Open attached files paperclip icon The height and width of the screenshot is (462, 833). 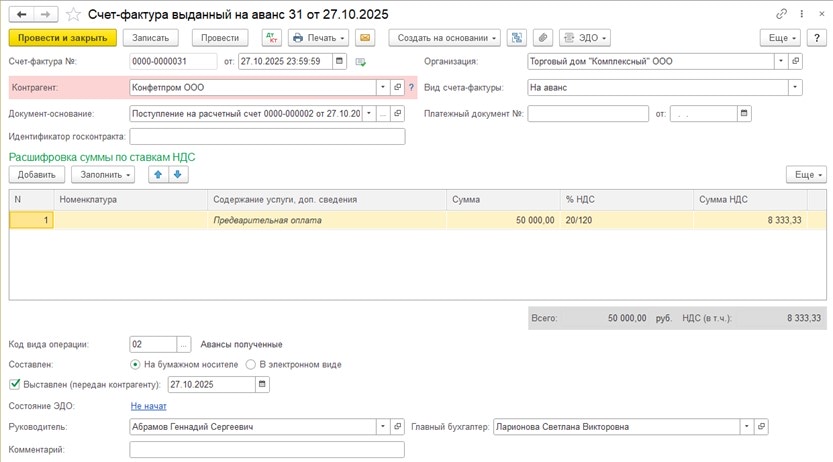(x=542, y=38)
